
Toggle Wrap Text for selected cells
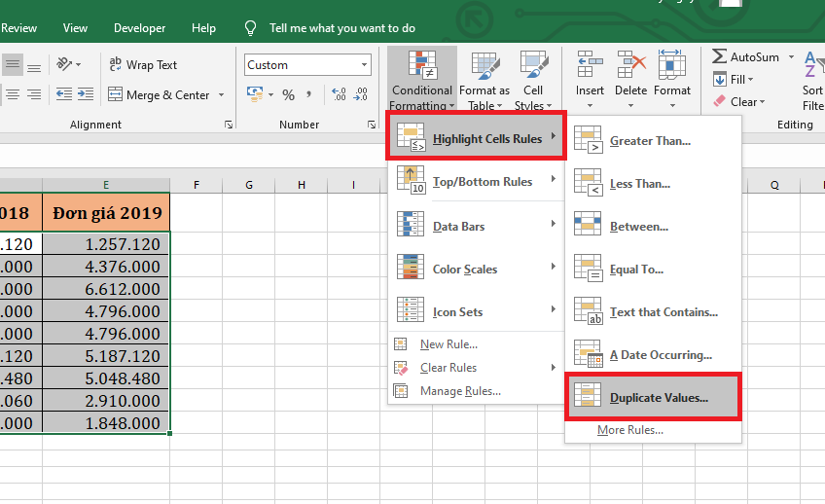(x=142, y=65)
